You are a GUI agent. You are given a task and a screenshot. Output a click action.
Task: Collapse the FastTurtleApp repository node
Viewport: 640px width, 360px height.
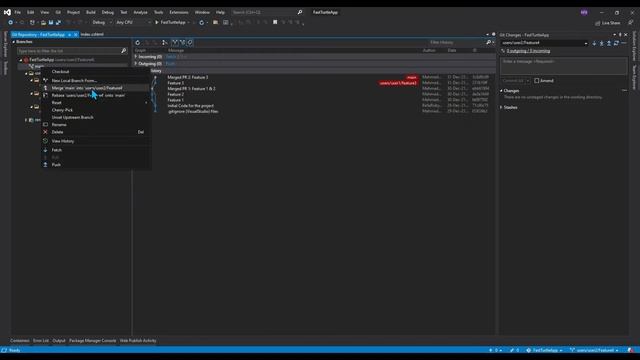[21, 60]
